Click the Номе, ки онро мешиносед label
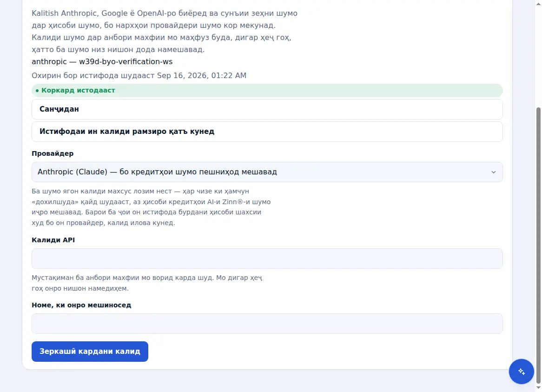The width and height of the screenshot is (542, 392). [81, 305]
